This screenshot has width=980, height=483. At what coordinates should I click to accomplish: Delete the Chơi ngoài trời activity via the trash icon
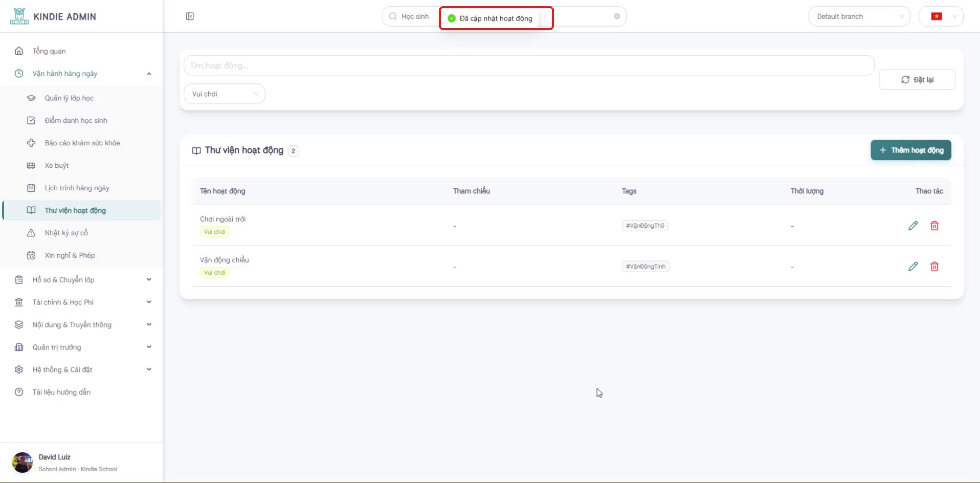[x=934, y=226]
